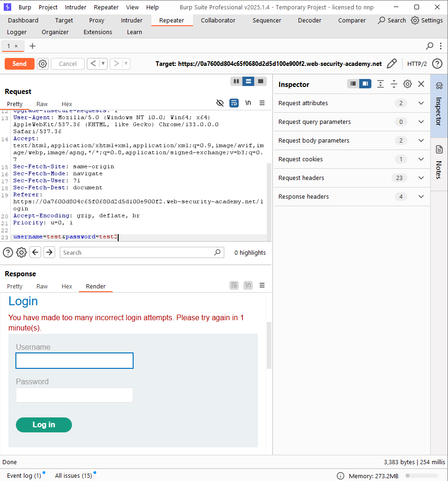Click Log in in rendered response
Viewport: 448px width, 481px height.
click(x=44, y=424)
